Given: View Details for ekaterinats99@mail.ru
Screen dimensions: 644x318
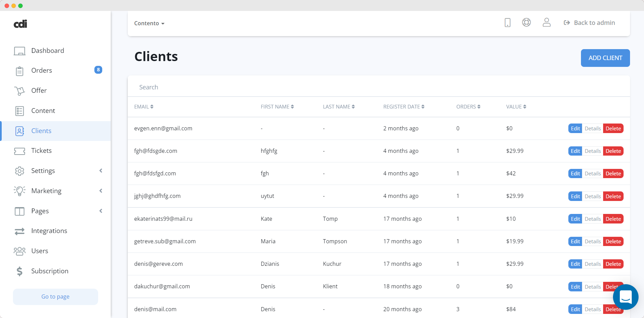Looking at the screenshot, I should click(593, 219).
